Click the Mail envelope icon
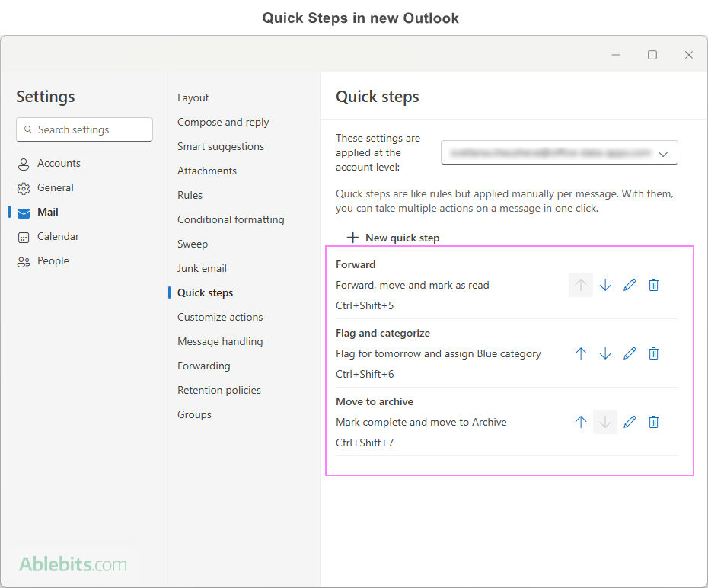 (24, 213)
